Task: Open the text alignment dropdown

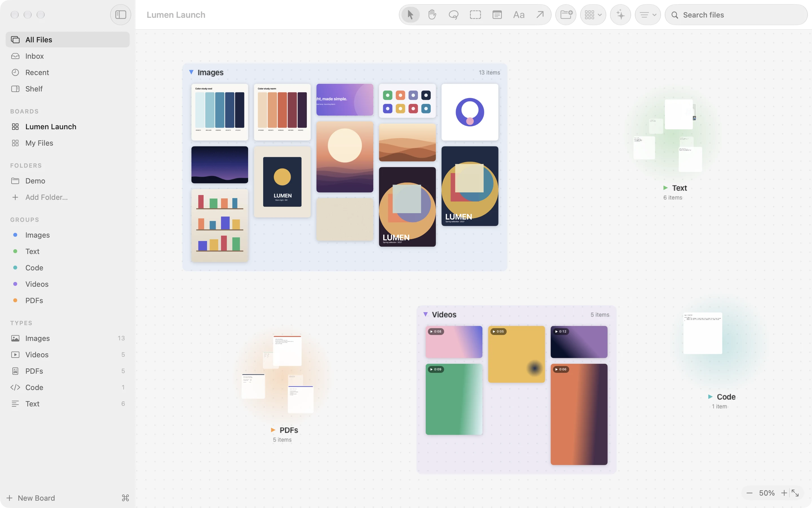Action: click(x=648, y=15)
